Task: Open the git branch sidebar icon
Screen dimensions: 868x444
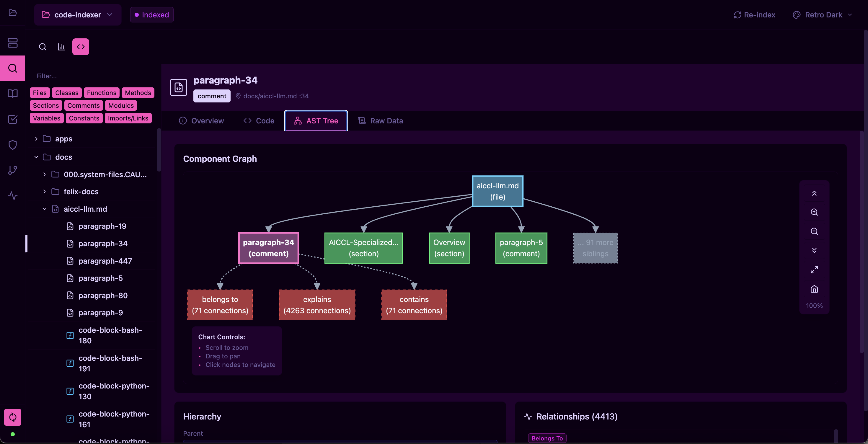Action: tap(12, 170)
